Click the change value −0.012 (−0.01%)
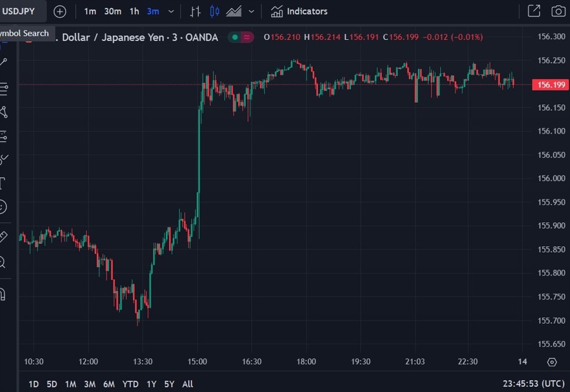 coord(453,37)
